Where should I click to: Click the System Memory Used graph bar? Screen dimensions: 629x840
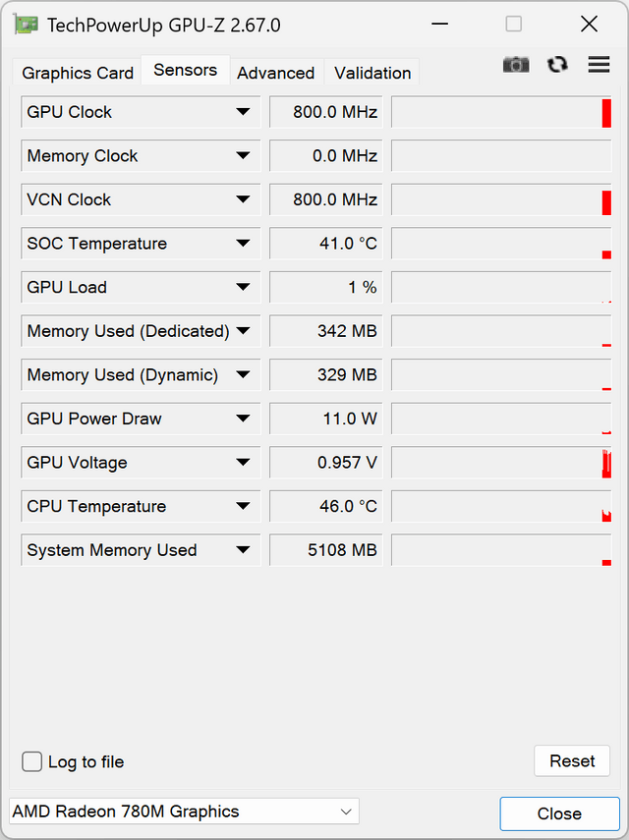501,550
